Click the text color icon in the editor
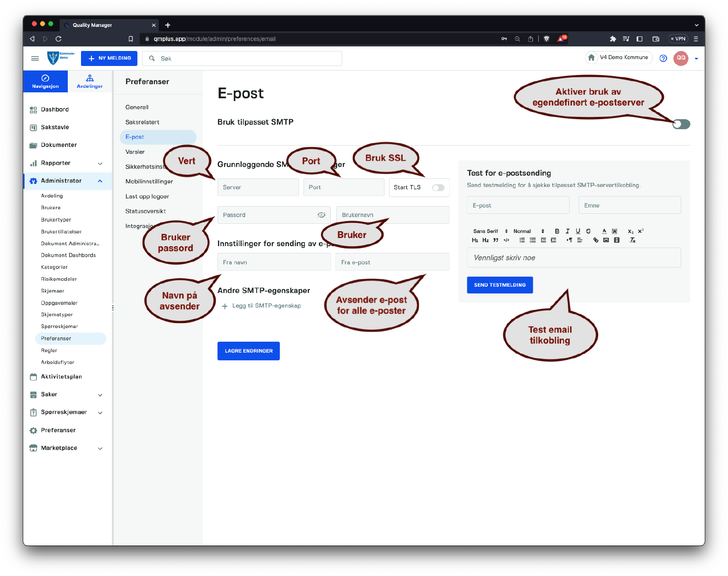The height and width of the screenshot is (576, 728). click(604, 231)
